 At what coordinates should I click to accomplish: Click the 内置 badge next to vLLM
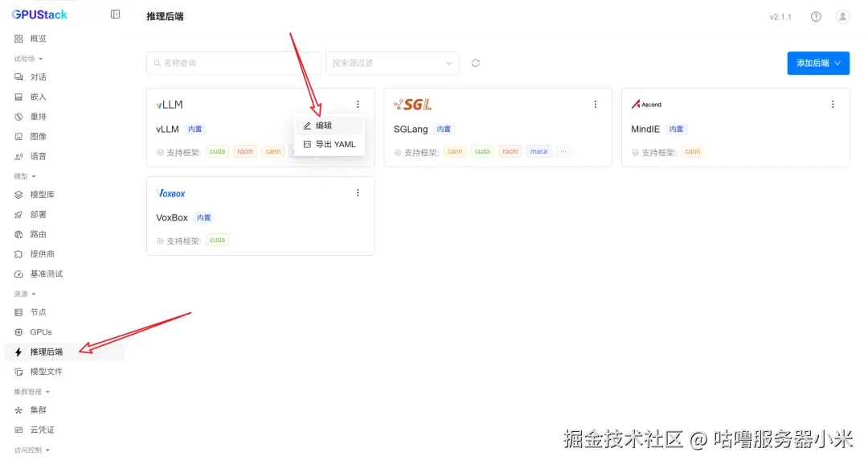tap(194, 130)
